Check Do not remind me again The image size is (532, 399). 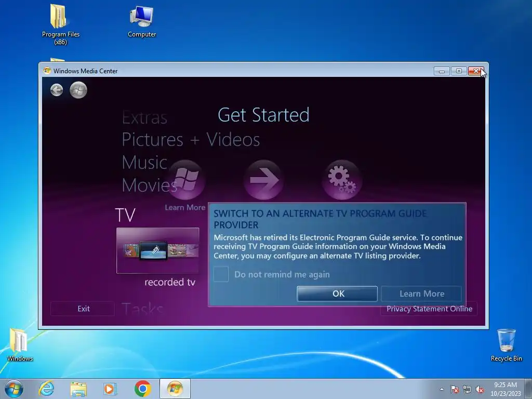coord(221,274)
